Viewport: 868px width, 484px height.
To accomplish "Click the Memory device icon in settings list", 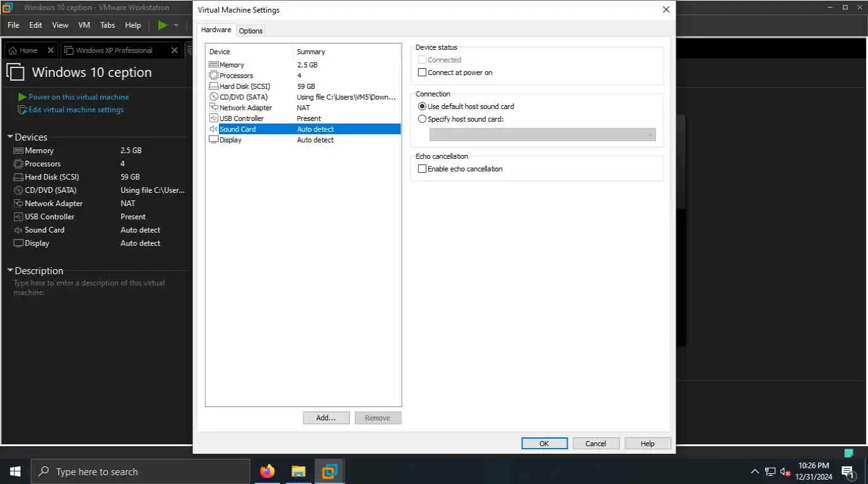I will [213, 65].
